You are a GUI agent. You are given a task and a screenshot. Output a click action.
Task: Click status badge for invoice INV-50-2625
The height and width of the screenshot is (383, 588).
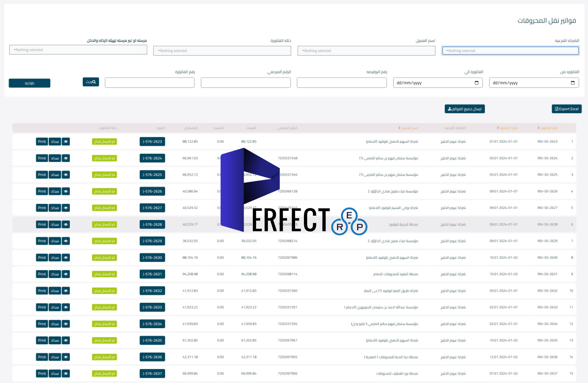[104, 175]
